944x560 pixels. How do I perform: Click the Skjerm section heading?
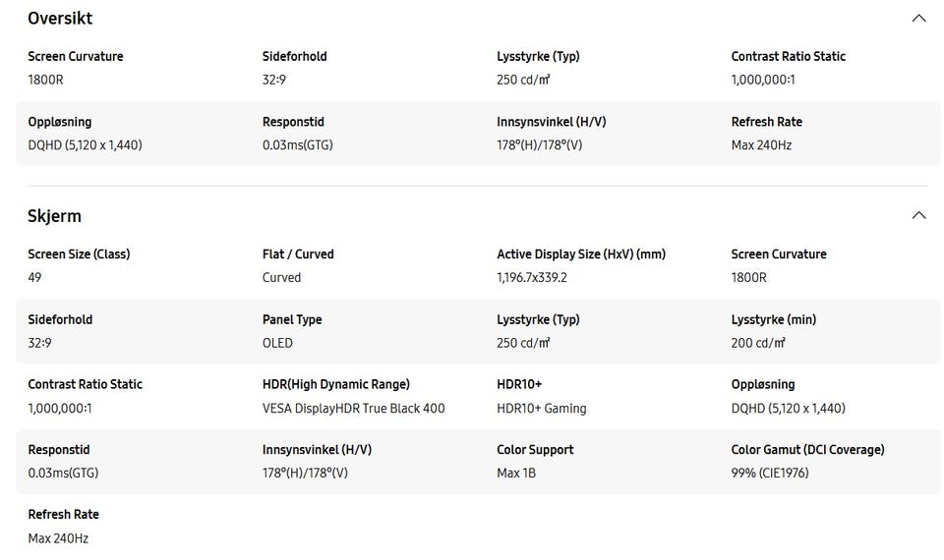(x=54, y=216)
